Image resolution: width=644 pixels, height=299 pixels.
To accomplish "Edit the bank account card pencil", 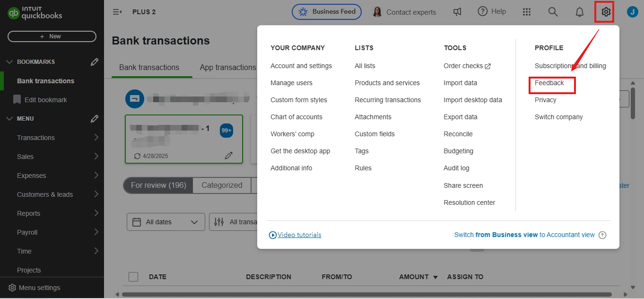I will [229, 156].
